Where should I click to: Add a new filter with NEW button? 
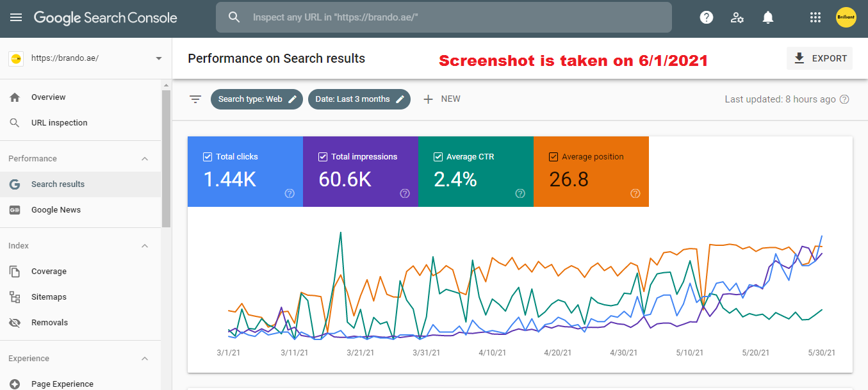(x=441, y=99)
